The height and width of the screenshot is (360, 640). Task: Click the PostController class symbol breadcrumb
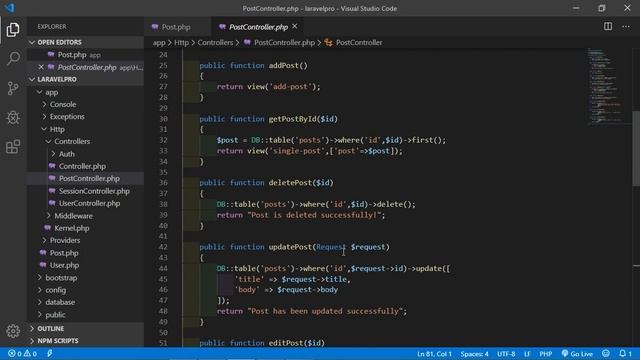pyautogui.click(x=353, y=42)
